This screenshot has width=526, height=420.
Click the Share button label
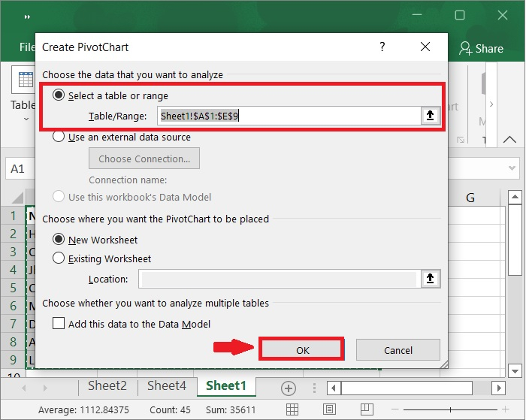(x=489, y=49)
